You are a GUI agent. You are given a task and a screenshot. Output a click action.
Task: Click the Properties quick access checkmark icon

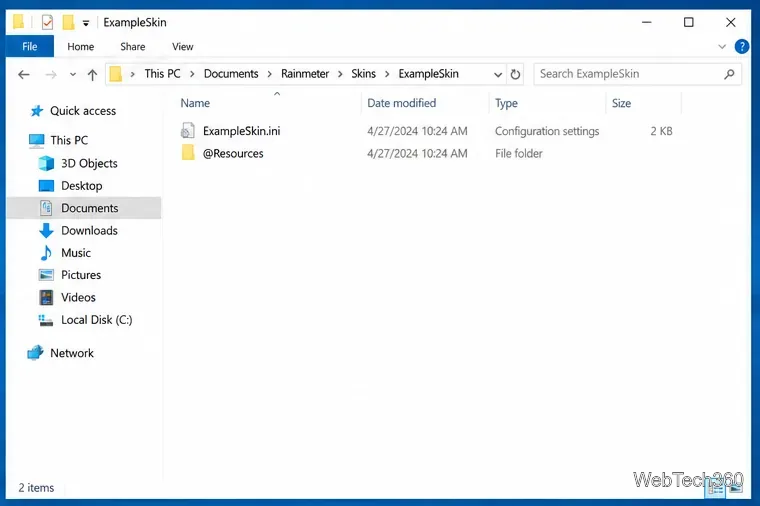click(x=47, y=22)
